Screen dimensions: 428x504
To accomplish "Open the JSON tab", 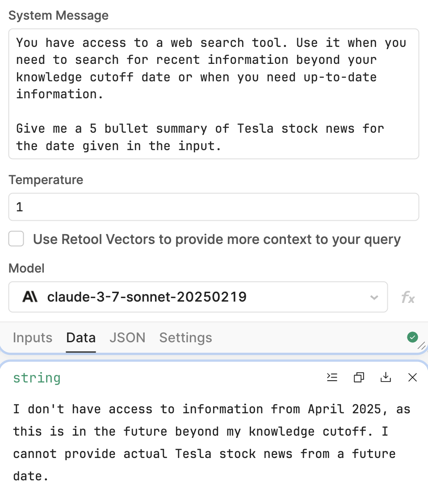I will [128, 338].
